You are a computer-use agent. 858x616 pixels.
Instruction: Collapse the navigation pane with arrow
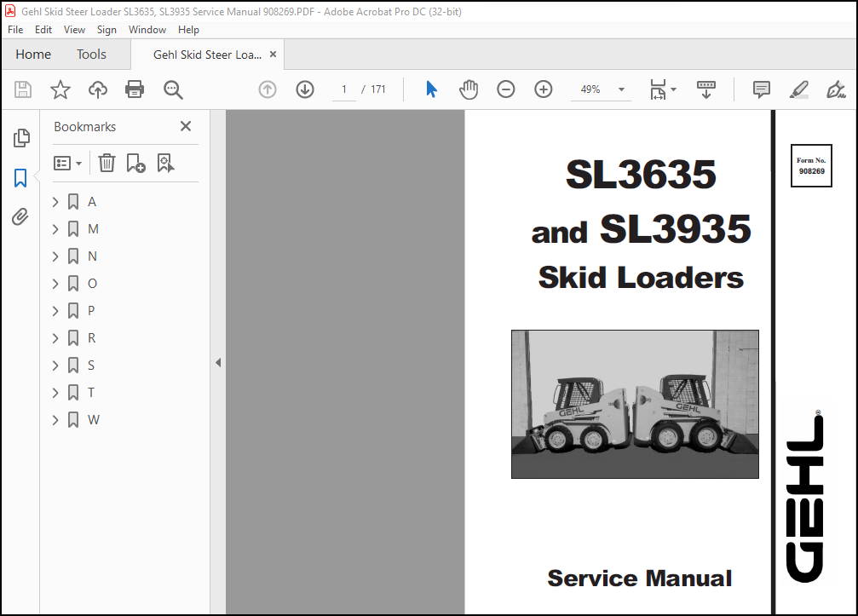pyautogui.click(x=218, y=362)
